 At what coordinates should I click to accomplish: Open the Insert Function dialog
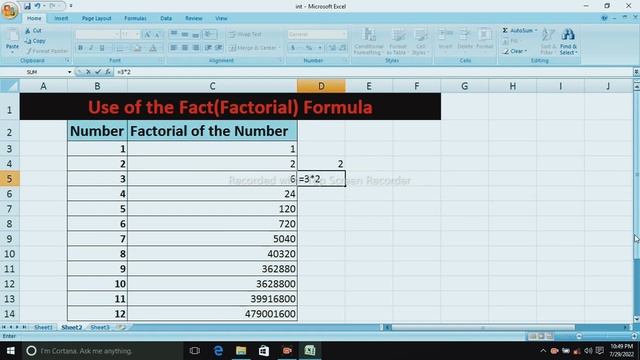(x=108, y=72)
